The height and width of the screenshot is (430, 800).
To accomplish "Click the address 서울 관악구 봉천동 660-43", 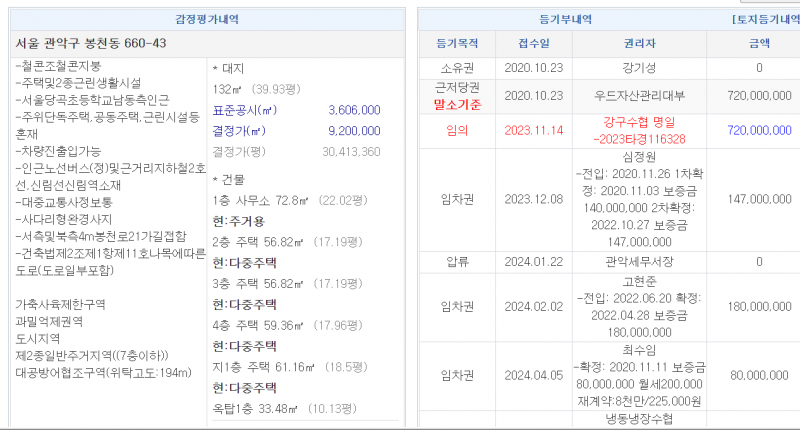I will [x=91, y=43].
